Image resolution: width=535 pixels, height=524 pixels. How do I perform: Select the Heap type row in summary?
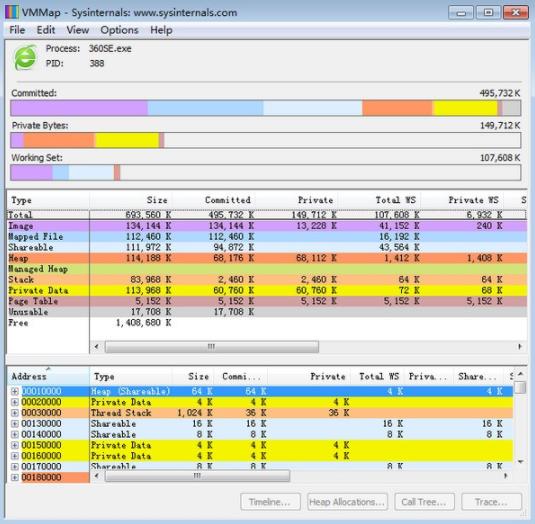pyautogui.click(x=267, y=258)
